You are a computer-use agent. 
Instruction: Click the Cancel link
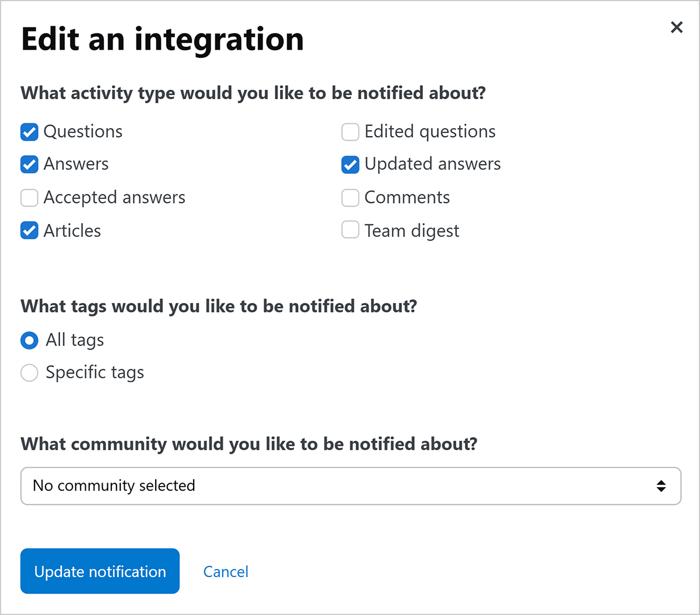226,572
